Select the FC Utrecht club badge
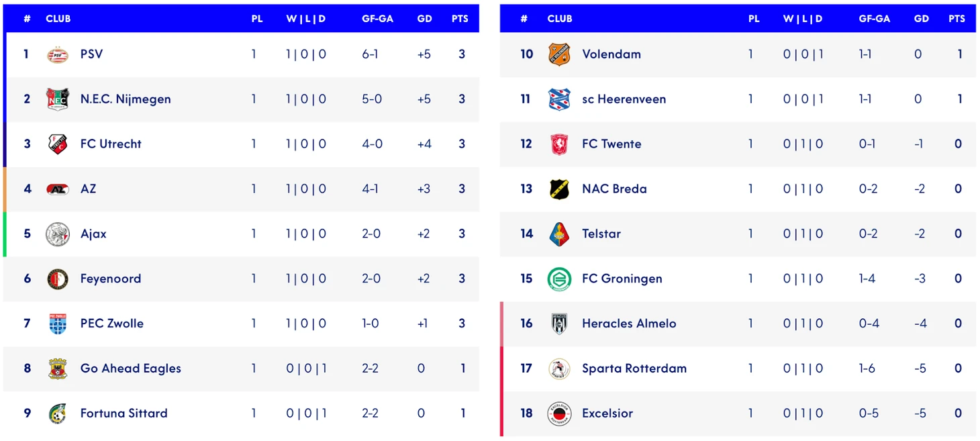Viewport: 980px width, 441px height. (58, 144)
